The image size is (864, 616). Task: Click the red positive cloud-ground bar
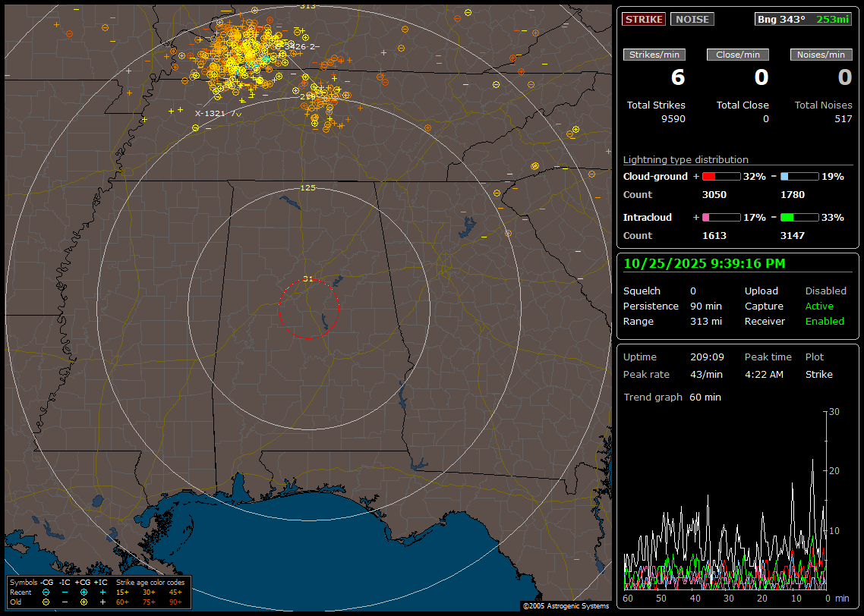pyautogui.click(x=721, y=176)
